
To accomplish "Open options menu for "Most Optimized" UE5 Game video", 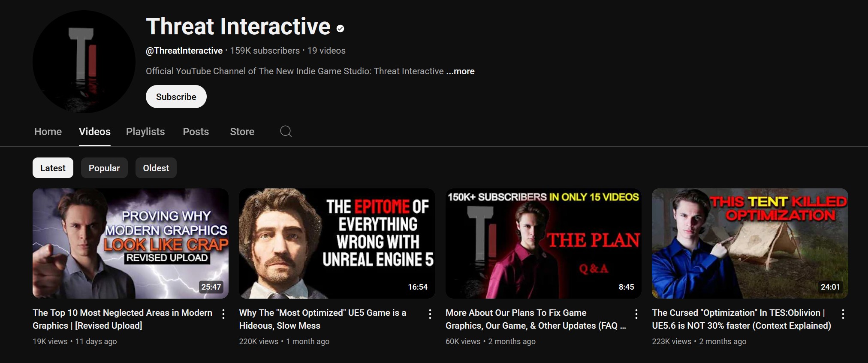I will (x=430, y=314).
